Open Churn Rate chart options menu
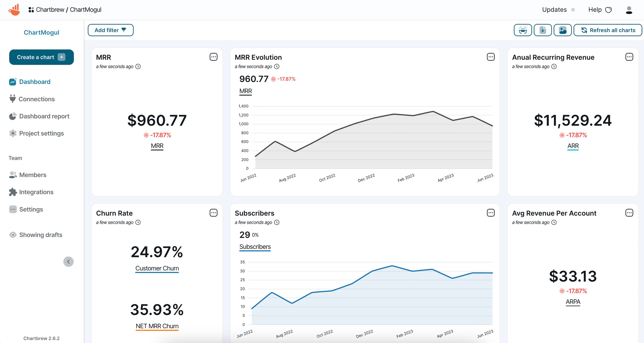 213,213
